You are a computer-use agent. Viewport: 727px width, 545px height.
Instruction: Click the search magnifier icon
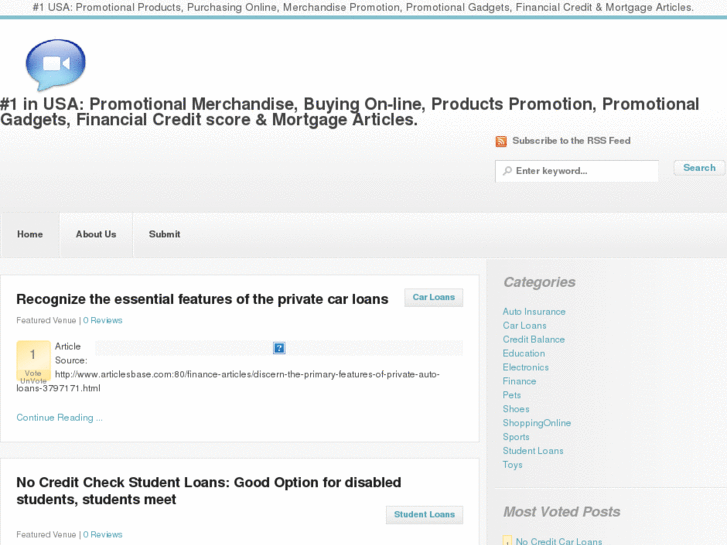point(507,171)
